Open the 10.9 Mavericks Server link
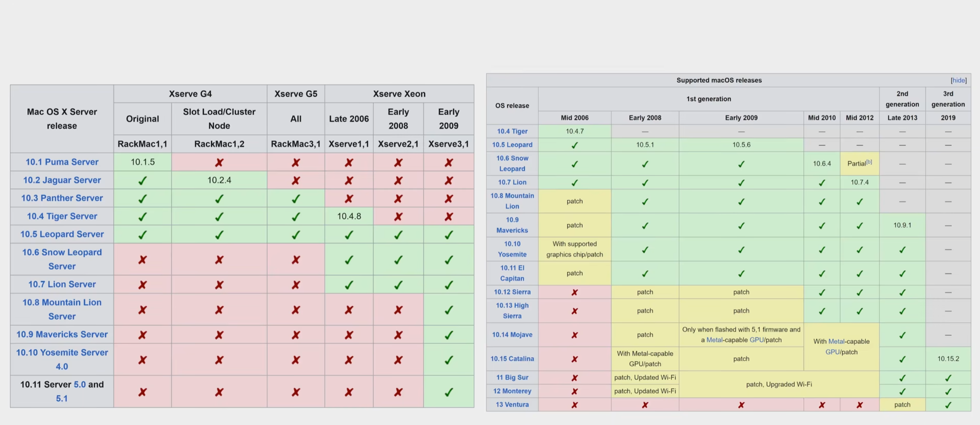The height and width of the screenshot is (425, 980). [x=62, y=334]
